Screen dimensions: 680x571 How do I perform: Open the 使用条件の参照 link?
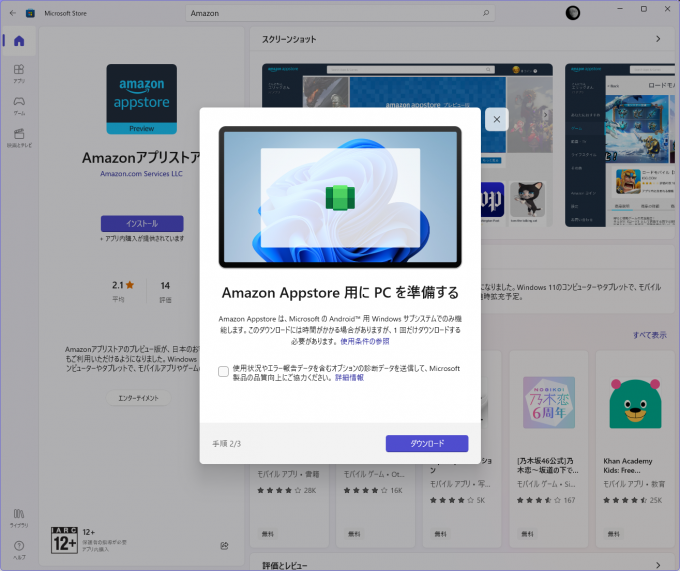pyautogui.click(x=364, y=342)
